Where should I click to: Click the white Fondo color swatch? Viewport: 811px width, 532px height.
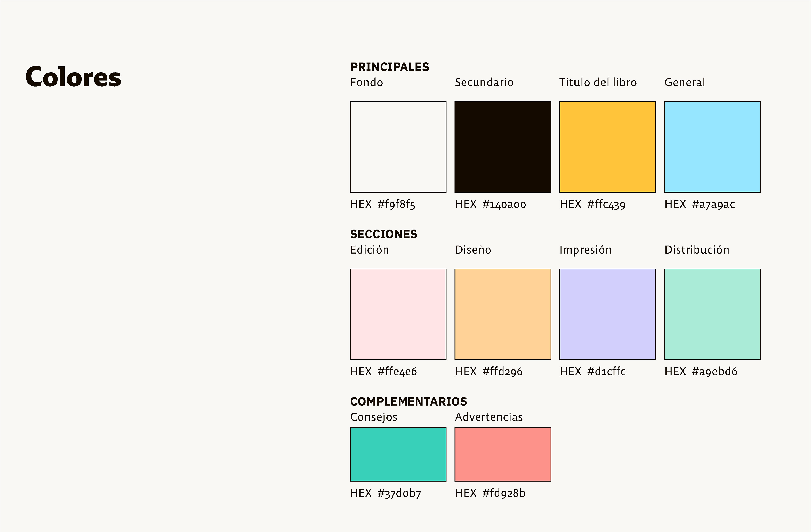click(x=398, y=147)
